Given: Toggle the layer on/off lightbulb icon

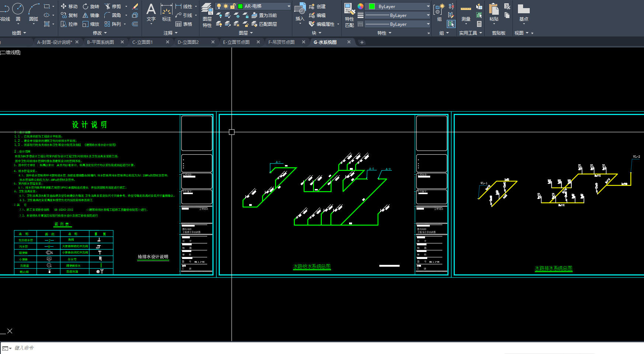Looking at the screenshot, I should point(219,6).
